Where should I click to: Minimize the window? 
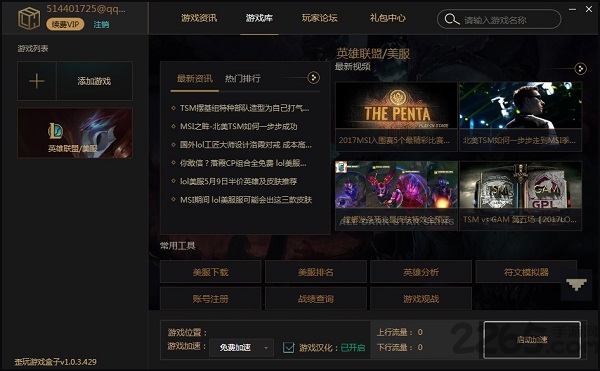click(572, 9)
